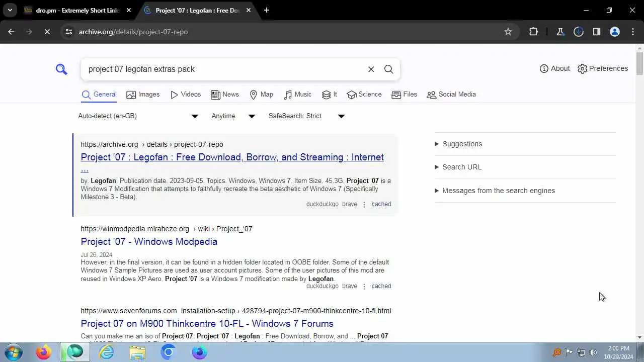Image resolution: width=644 pixels, height=362 pixels.
Task: Open search Preferences
Action: (603, 68)
